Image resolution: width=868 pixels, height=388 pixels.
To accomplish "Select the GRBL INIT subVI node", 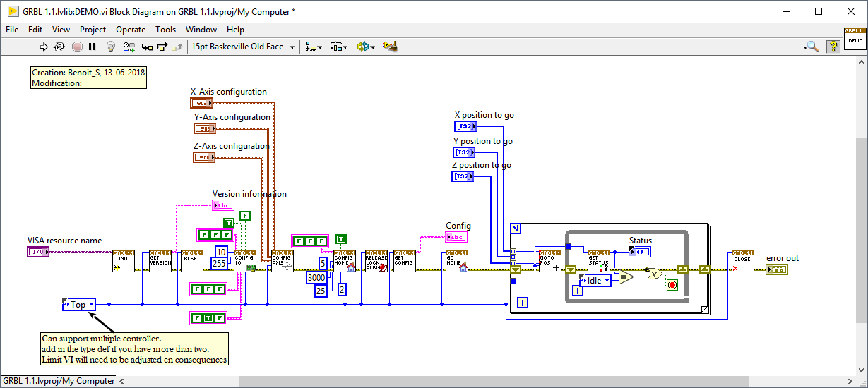I will click(x=123, y=261).
